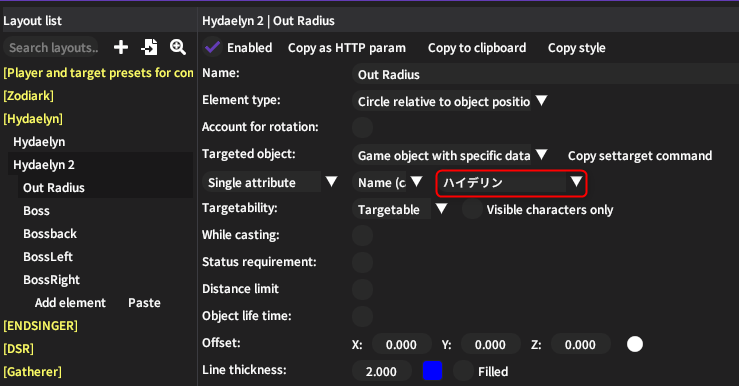
Task: Click Copy style button
Action: pyautogui.click(x=576, y=48)
